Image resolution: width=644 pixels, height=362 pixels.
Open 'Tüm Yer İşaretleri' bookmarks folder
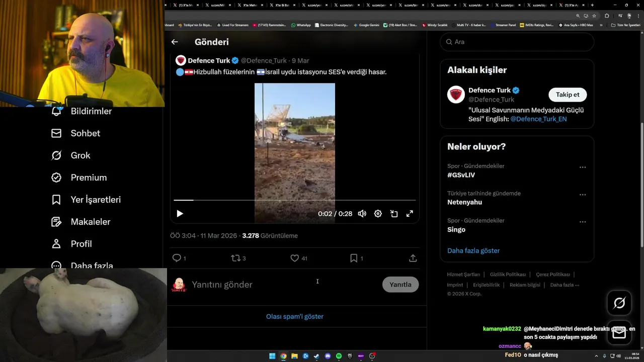coord(626,25)
